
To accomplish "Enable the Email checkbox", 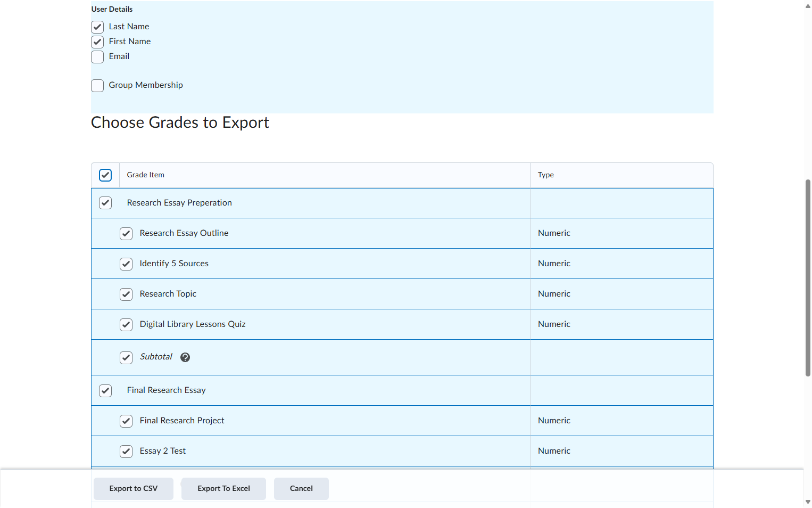I will 97,56.
